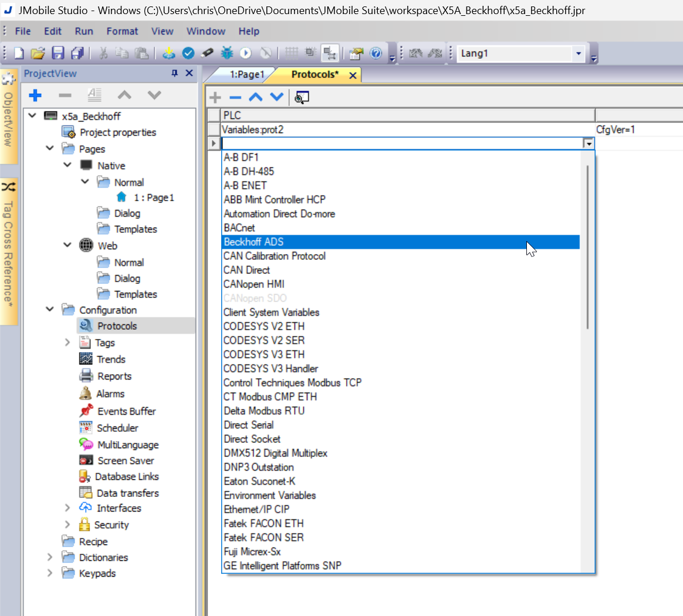Select the Protocols tree item

click(x=117, y=326)
